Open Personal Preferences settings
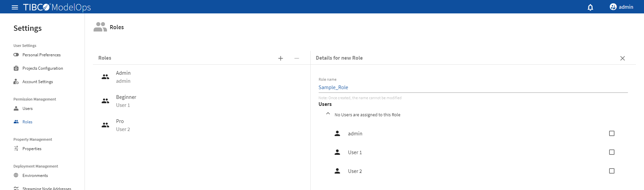This screenshot has height=190, width=644. click(41, 55)
